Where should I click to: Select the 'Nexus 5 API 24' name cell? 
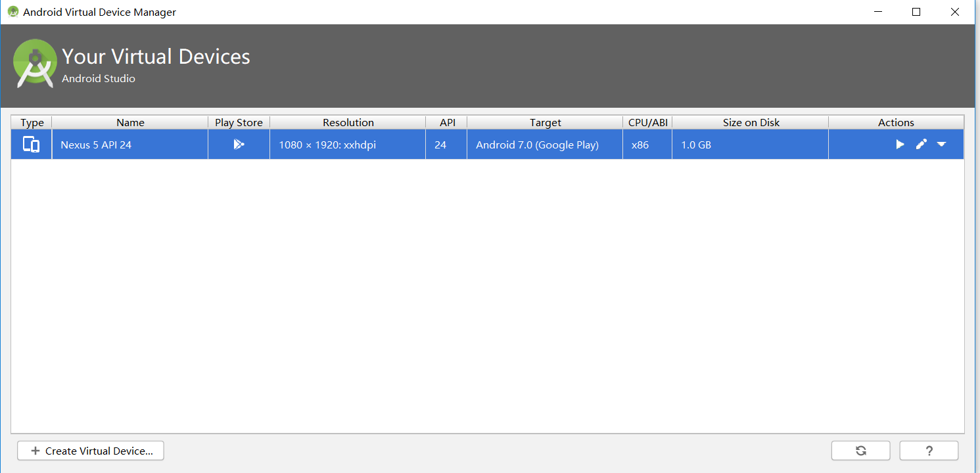(130, 145)
